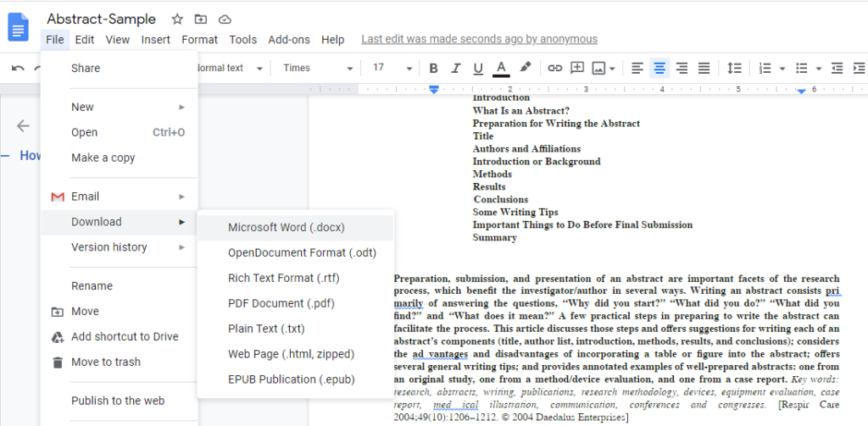Select center align
The width and height of the screenshot is (868, 426).
tap(659, 68)
